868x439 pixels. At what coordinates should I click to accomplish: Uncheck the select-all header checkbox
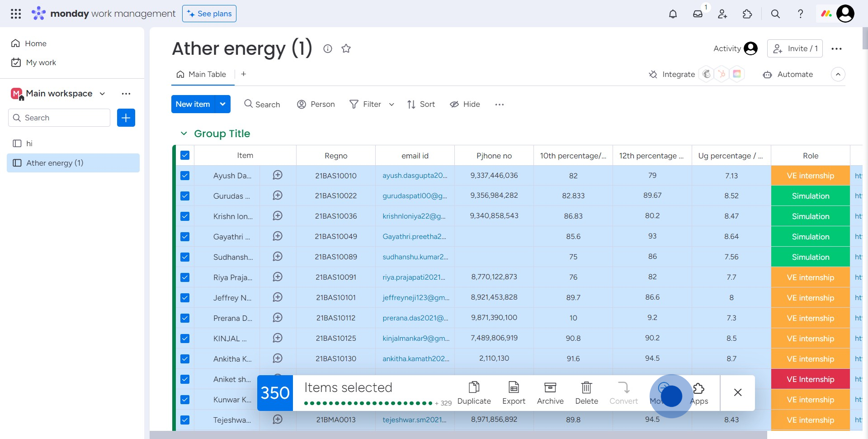pyautogui.click(x=185, y=155)
